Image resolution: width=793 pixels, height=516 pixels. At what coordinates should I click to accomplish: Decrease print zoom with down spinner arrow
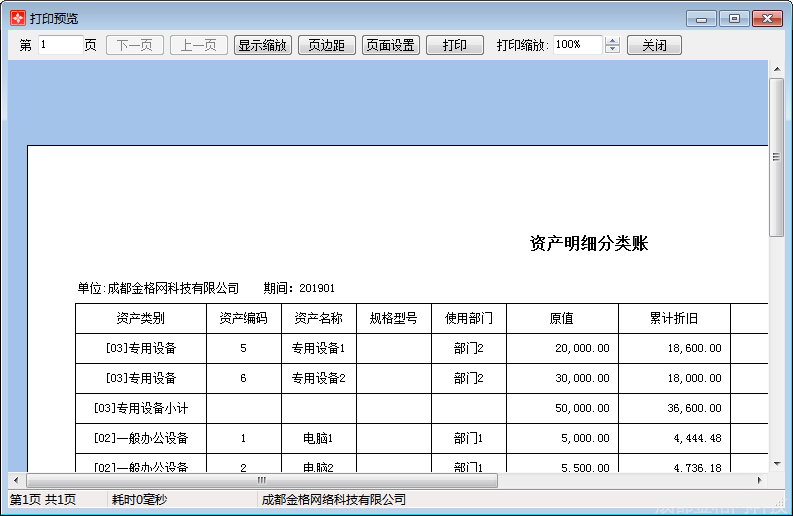pos(613,50)
